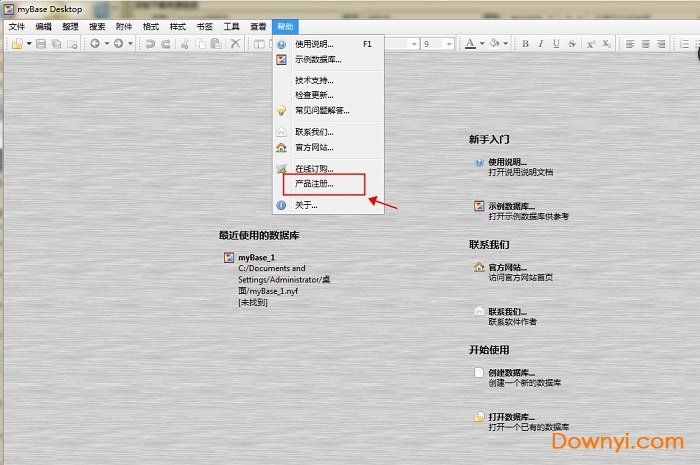This screenshot has width=700, height=465.
Task: Click the redo icon
Action: click(x=166, y=44)
